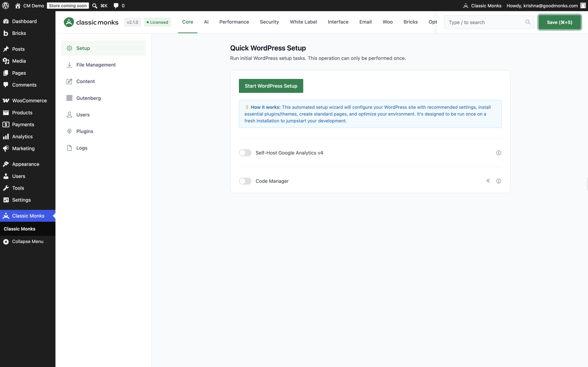Screen dimensions: 588x367
Task: Click the Analytics bar chart icon
Action: [x=6, y=136]
